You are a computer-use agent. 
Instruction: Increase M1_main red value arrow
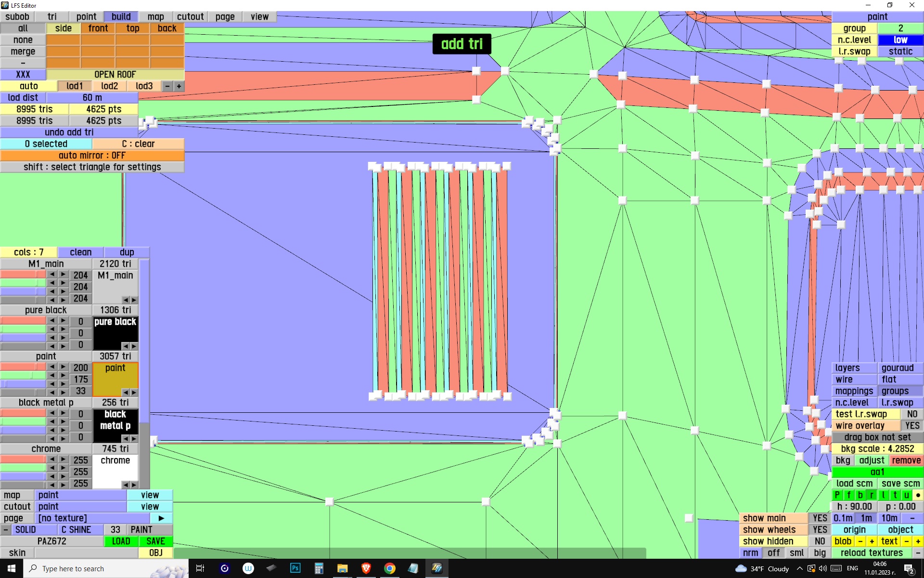click(x=63, y=275)
